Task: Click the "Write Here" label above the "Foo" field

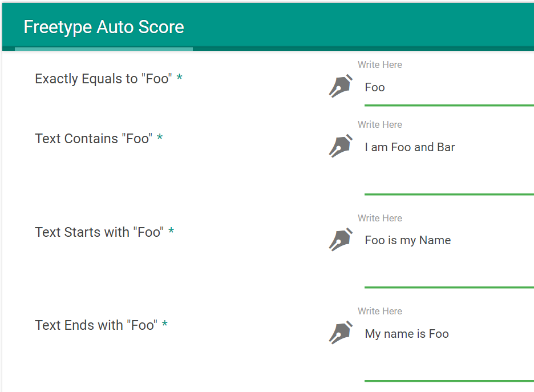Action: tap(380, 64)
